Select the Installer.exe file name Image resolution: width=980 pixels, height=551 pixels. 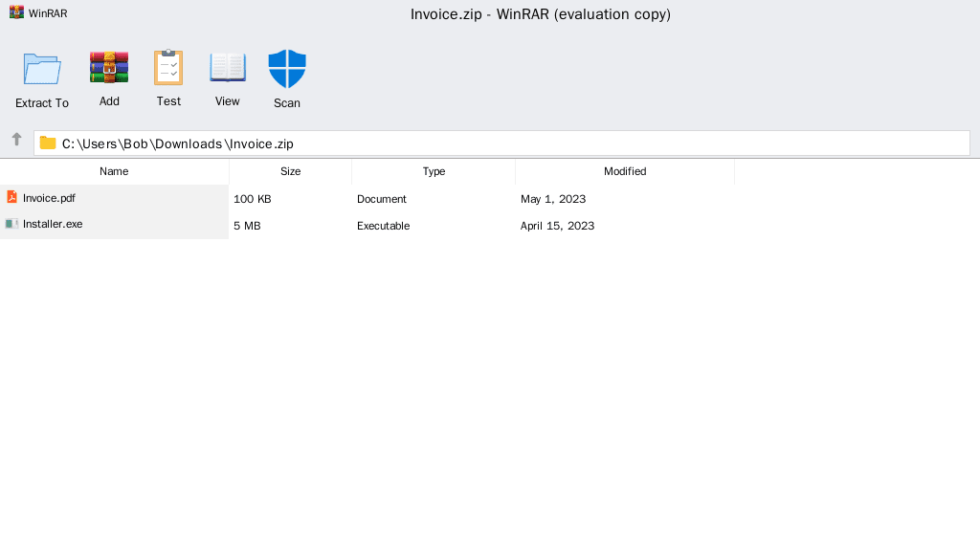(x=53, y=224)
